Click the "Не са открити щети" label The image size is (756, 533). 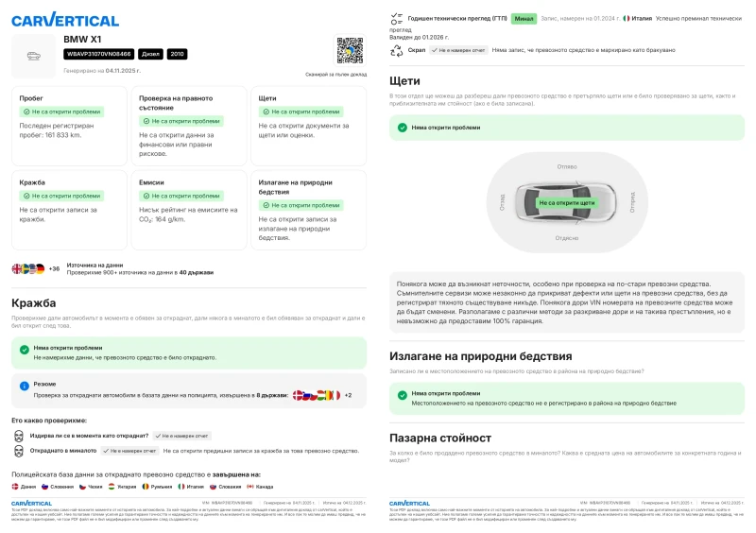coord(567,202)
